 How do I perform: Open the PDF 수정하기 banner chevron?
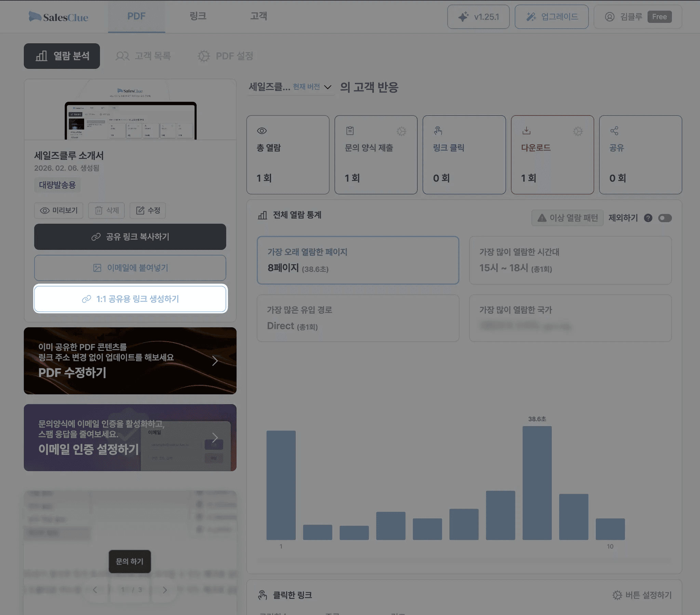215,360
